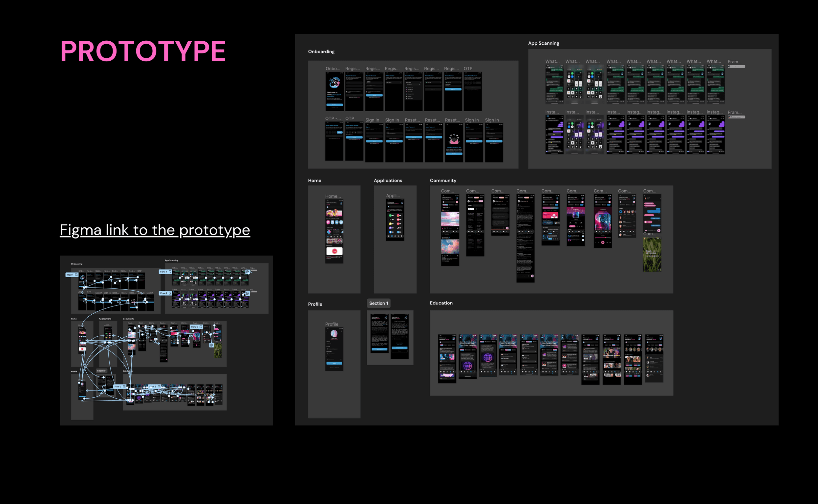
Task: Click the PROTOTYPE heading text
Action: (x=143, y=51)
